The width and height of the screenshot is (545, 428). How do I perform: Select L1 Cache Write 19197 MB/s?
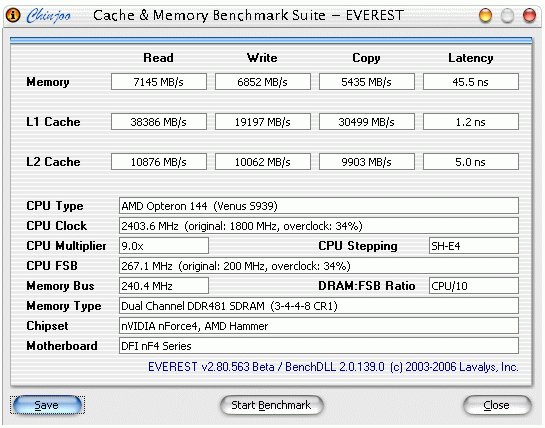coord(263,122)
